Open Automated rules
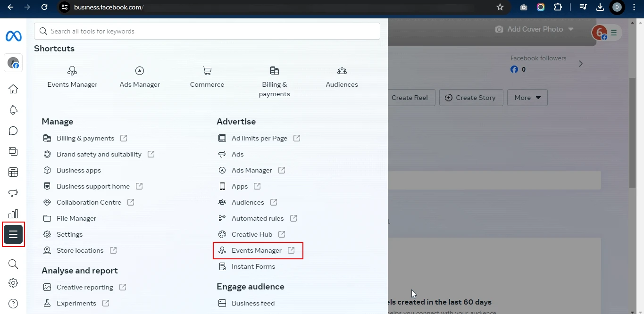This screenshot has height=314, width=644. pos(257,218)
